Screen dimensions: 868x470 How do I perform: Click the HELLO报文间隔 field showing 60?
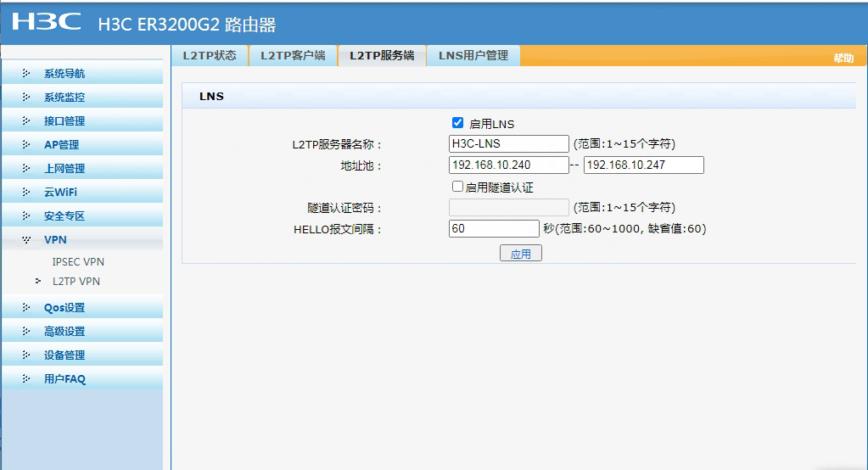(494, 228)
